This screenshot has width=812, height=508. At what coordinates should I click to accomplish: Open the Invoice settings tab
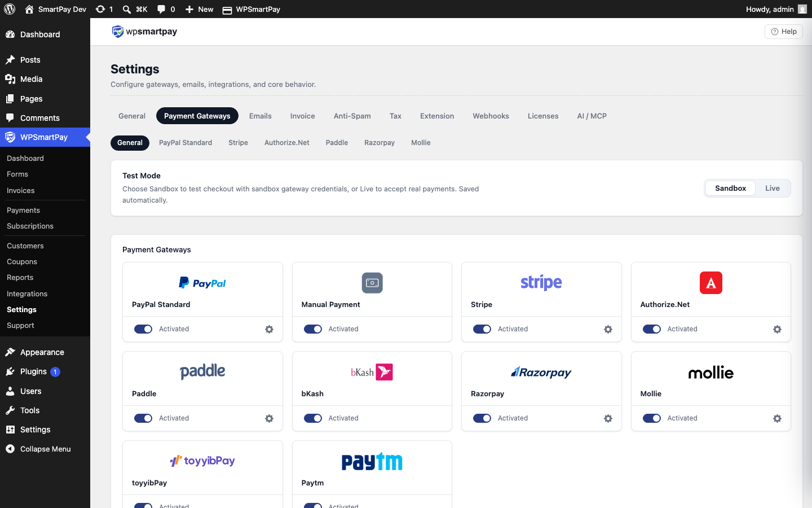pyautogui.click(x=303, y=116)
